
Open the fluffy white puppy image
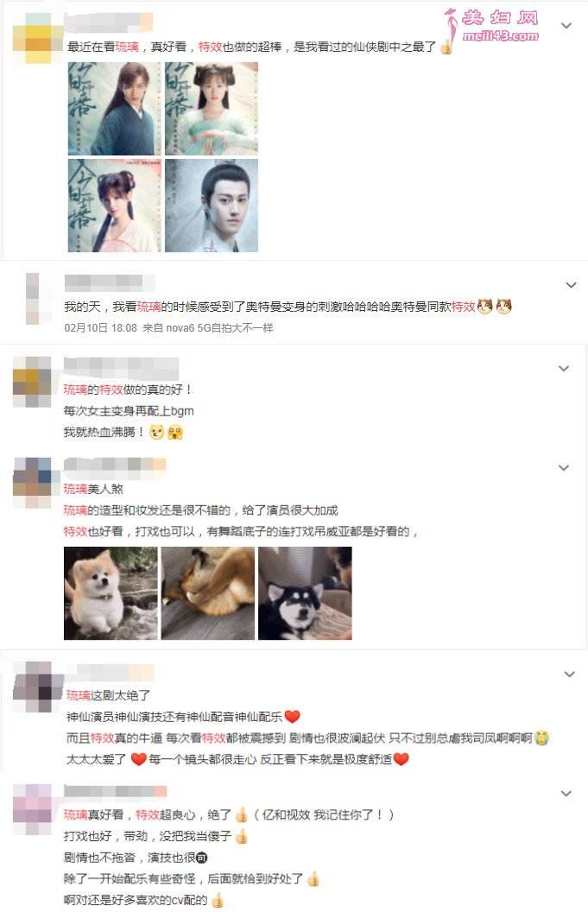(x=111, y=593)
